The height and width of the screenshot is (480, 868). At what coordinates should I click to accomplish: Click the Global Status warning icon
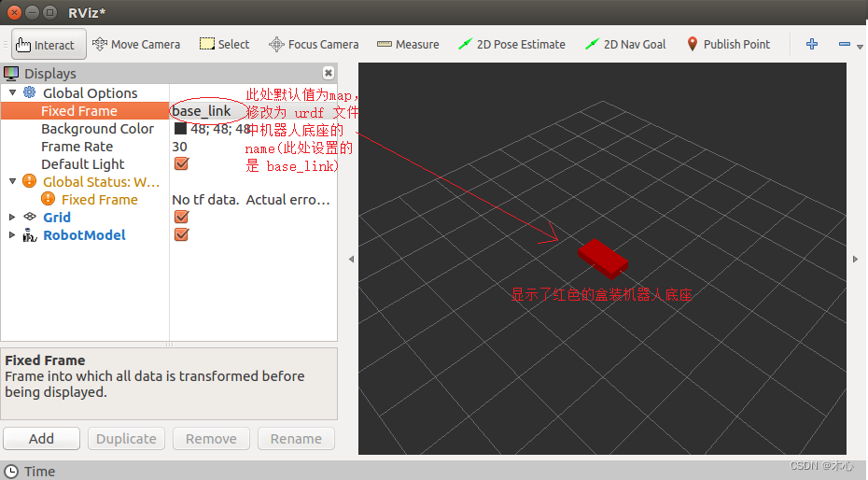click(x=29, y=181)
